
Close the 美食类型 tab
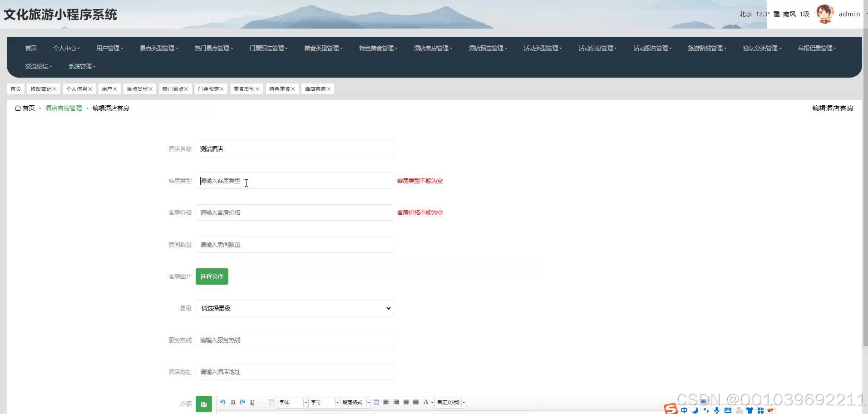pyautogui.click(x=257, y=89)
